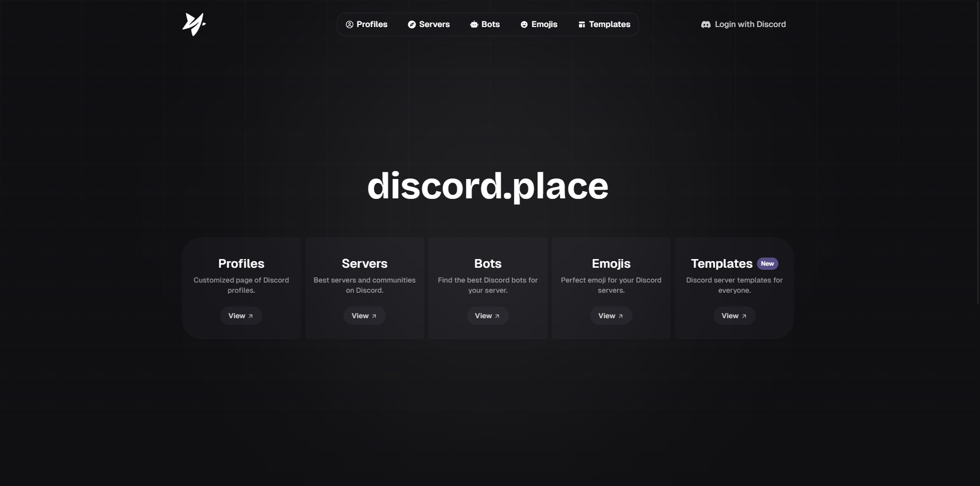Click the Discord logo icon beside Login
The width and height of the screenshot is (980, 486).
pos(706,24)
